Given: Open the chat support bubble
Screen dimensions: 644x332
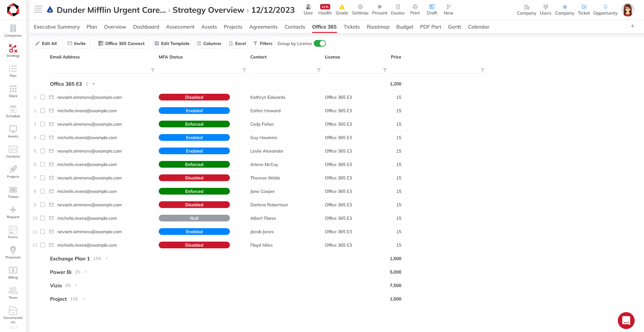Looking at the screenshot, I should coord(626,321).
